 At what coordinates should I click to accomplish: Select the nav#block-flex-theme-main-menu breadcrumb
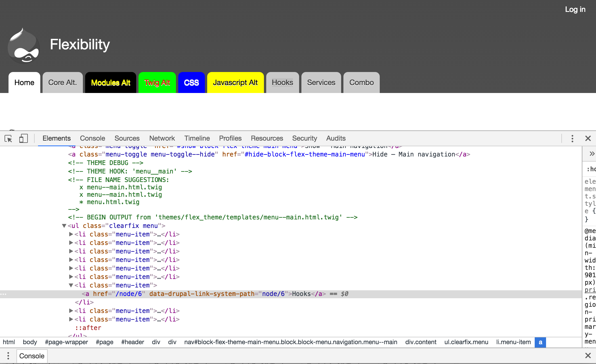[x=291, y=342]
